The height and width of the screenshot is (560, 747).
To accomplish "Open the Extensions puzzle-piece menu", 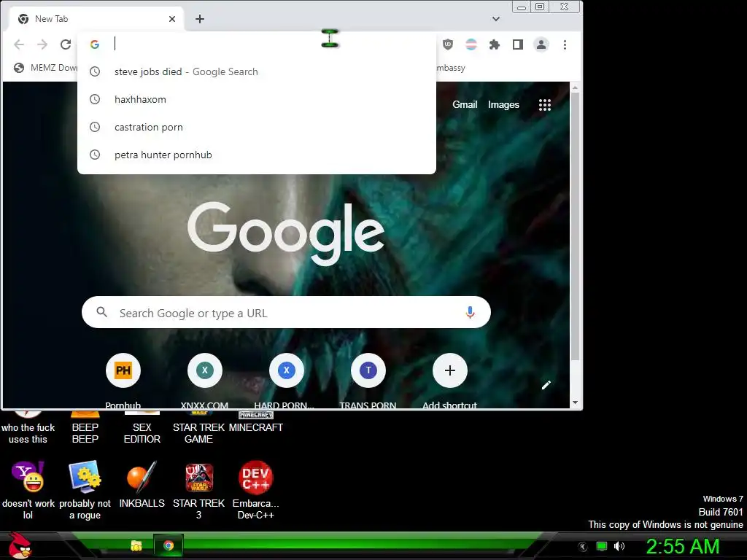I will 495,44.
